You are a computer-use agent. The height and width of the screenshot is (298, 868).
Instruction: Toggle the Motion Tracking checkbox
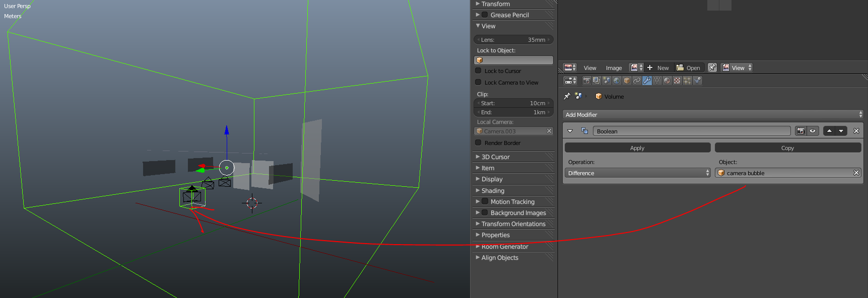click(x=485, y=201)
